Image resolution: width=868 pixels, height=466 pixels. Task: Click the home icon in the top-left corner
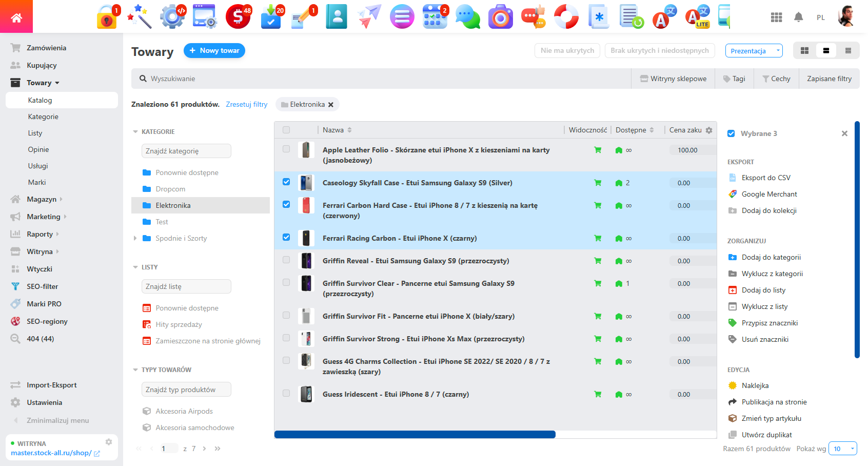click(x=16, y=17)
